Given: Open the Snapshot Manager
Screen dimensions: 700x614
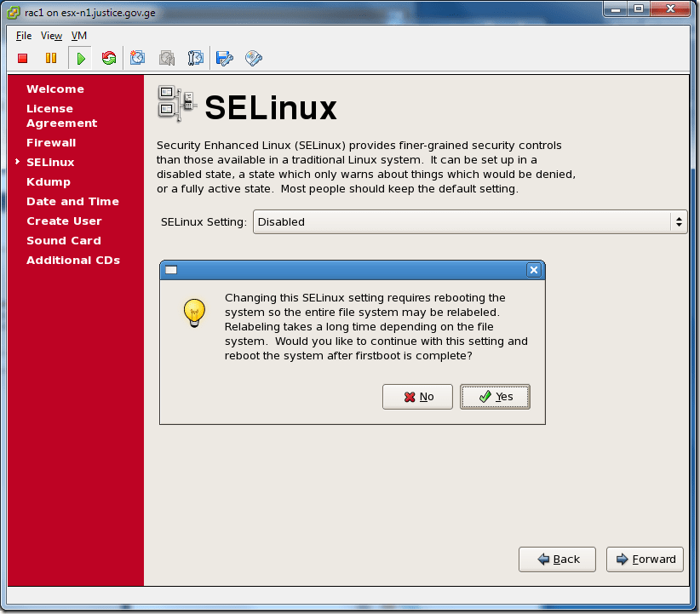Looking at the screenshot, I should (x=195, y=58).
